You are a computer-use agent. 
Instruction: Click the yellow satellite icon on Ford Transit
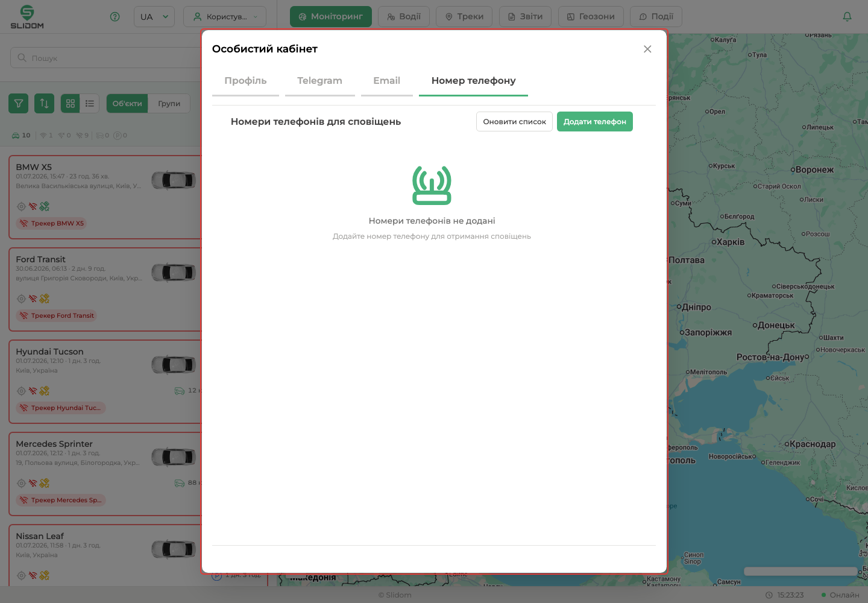45,298
